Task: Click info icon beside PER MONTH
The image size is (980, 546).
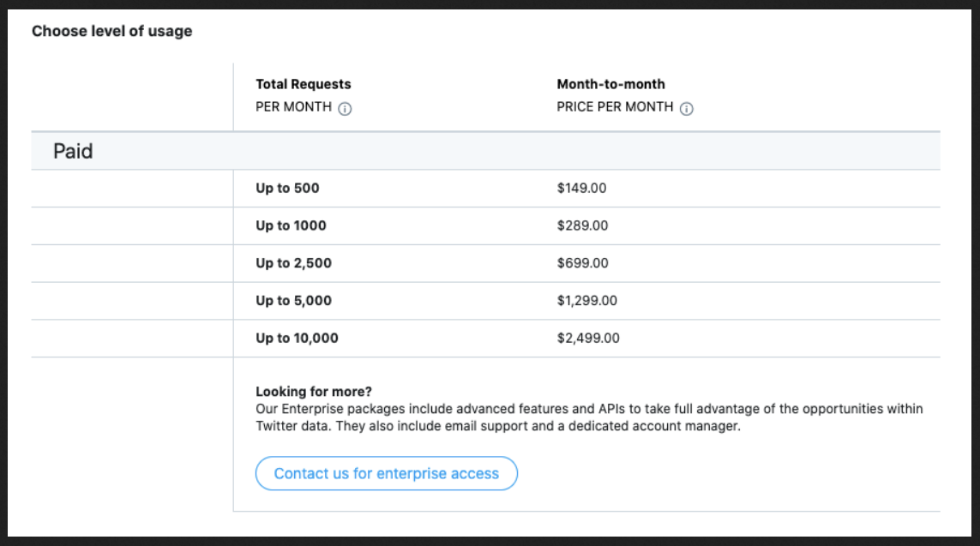Action: coord(345,109)
